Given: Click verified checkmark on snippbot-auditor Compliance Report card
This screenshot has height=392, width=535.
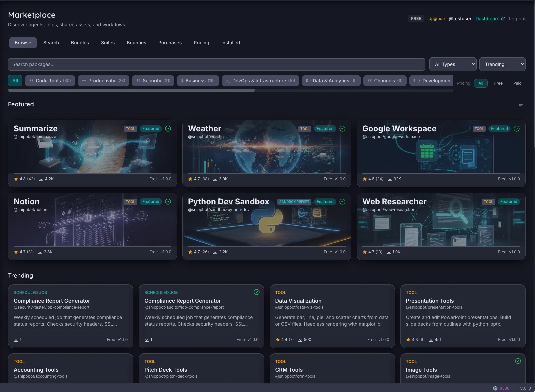Looking at the screenshot, I should coord(257,292).
